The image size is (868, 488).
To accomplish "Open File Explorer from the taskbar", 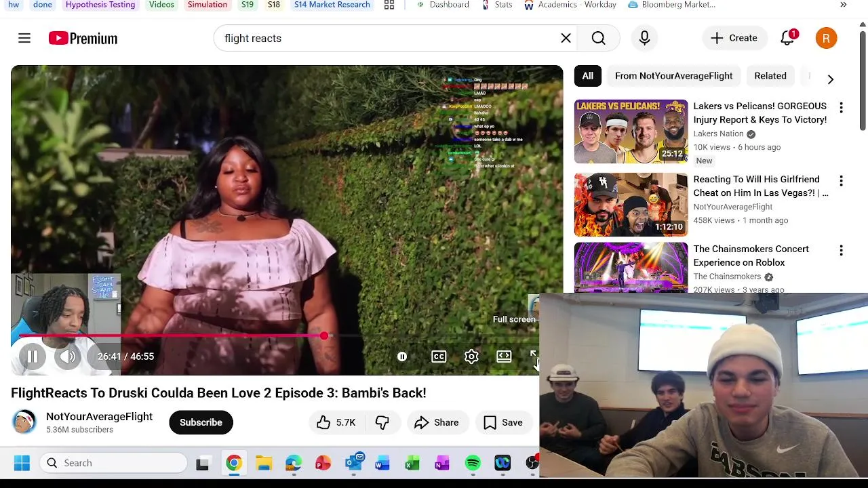I will coord(264,463).
